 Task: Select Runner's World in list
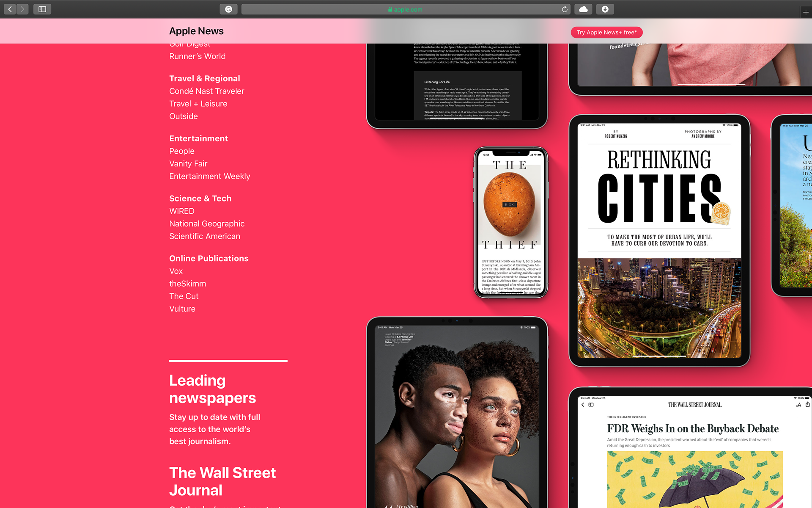coord(197,56)
